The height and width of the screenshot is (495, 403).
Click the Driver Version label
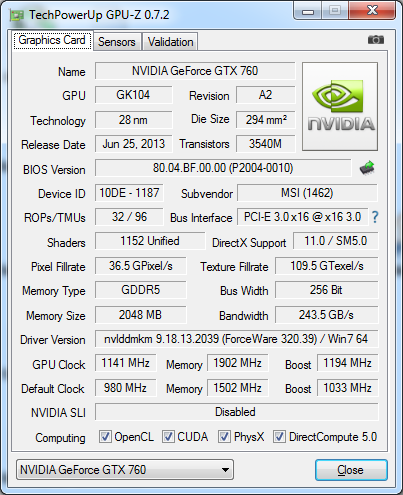53,340
